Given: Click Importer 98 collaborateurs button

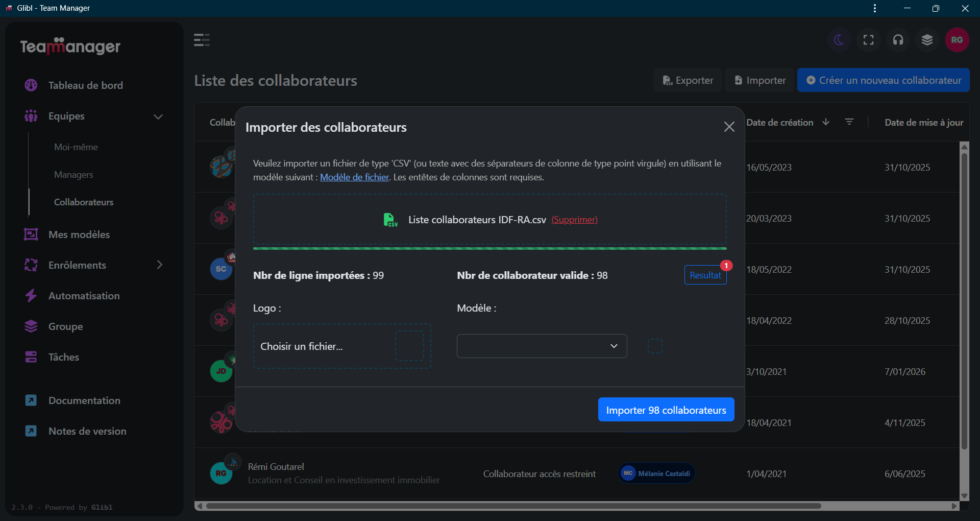Looking at the screenshot, I should click(666, 410).
